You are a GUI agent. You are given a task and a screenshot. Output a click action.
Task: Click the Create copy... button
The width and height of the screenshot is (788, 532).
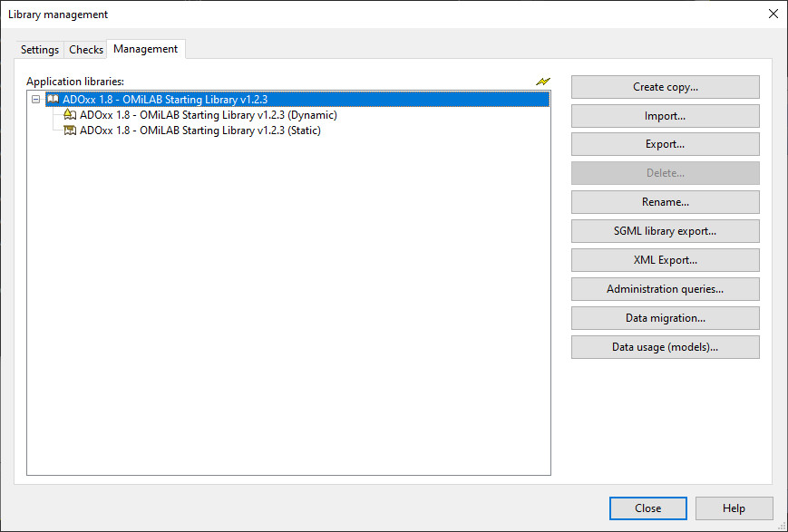click(x=666, y=87)
